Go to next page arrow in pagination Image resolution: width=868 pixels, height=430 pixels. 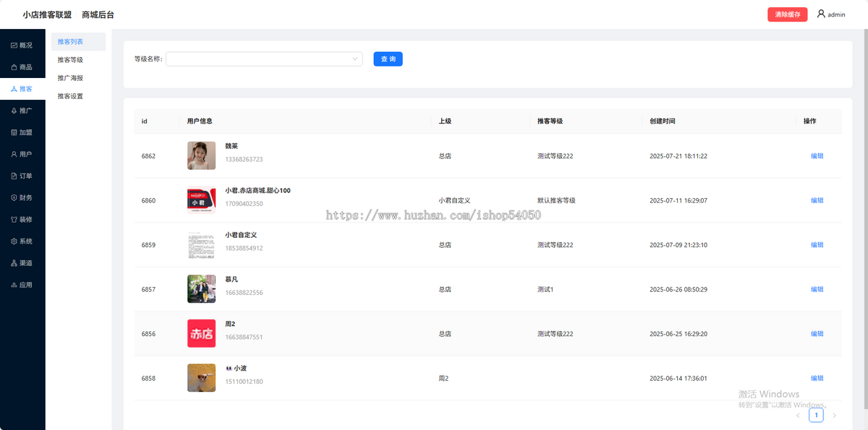tap(834, 416)
